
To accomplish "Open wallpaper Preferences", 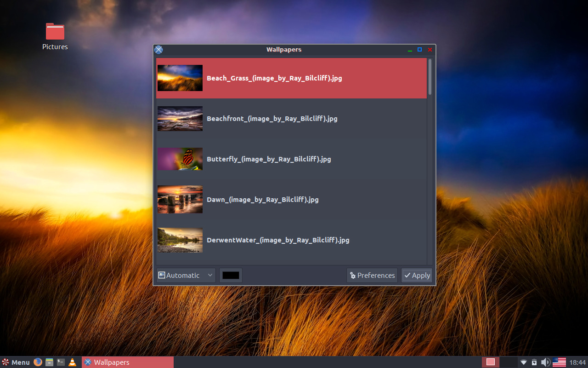I will click(x=372, y=275).
